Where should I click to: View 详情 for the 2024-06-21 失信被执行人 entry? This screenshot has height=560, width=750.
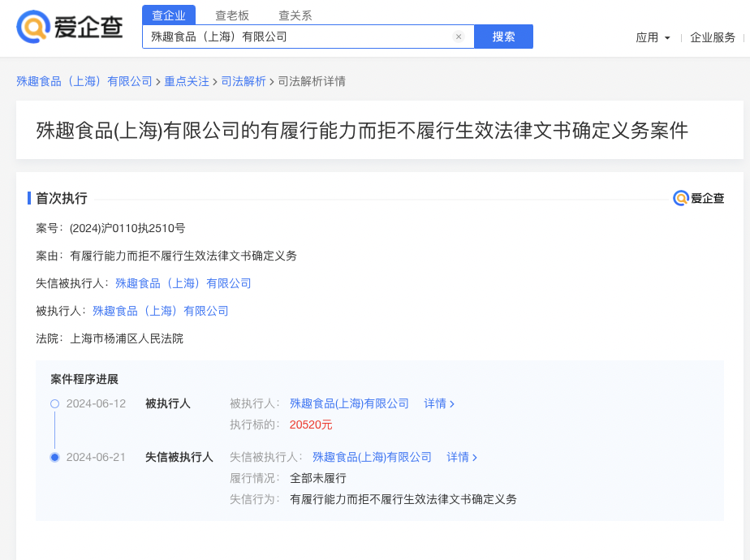(462, 457)
